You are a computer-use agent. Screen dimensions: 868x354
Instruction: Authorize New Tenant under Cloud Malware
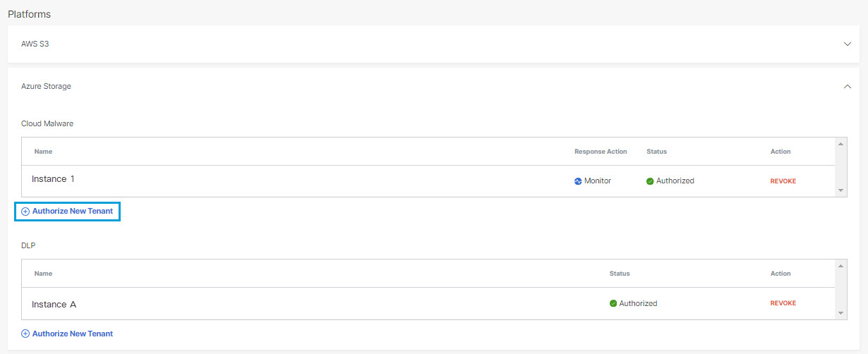tap(67, 212)
